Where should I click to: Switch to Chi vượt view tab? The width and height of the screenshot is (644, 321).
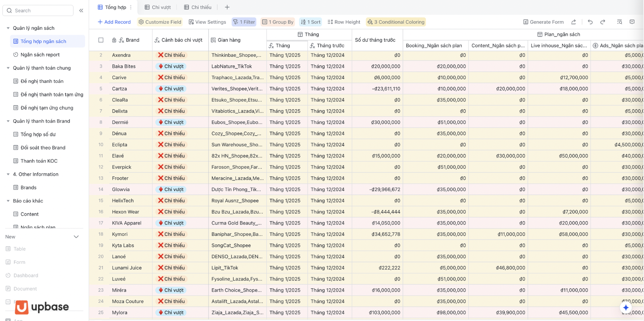click(158, 7)
